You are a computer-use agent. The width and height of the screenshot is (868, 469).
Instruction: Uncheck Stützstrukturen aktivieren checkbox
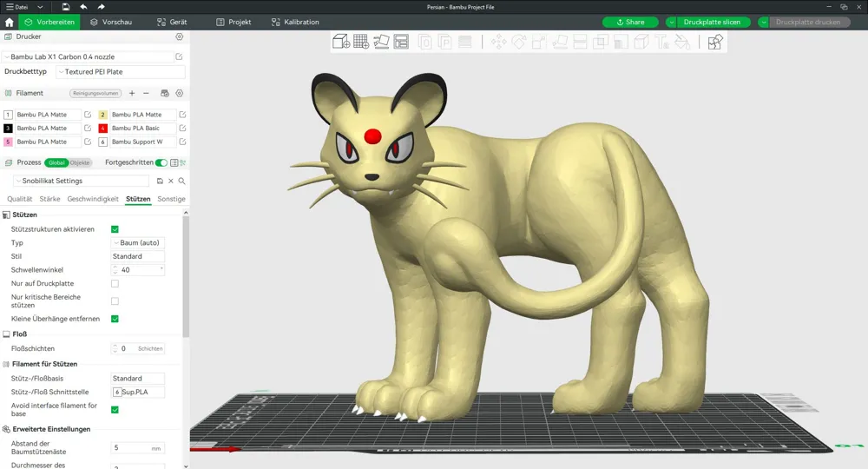point(115,229)
